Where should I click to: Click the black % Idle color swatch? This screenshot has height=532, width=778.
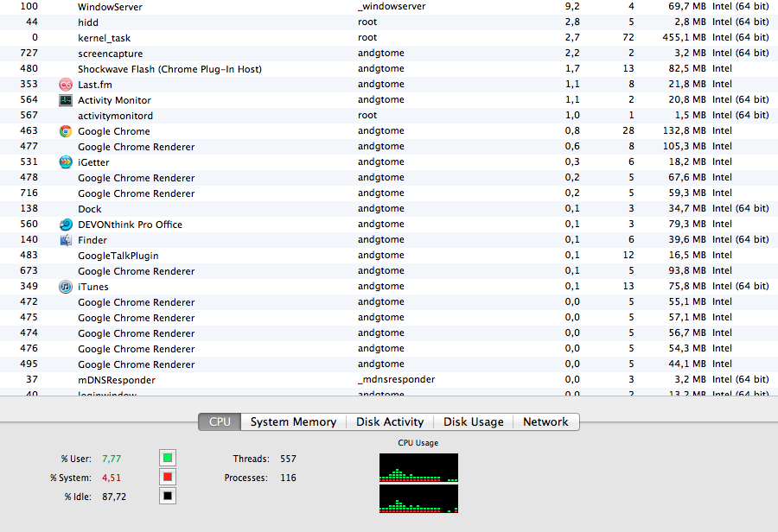pos(168,496)
